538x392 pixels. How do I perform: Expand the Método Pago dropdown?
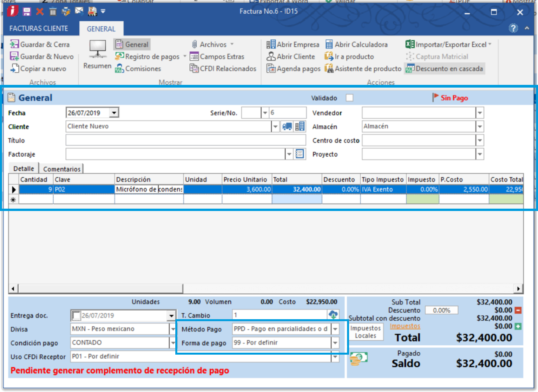335,329
